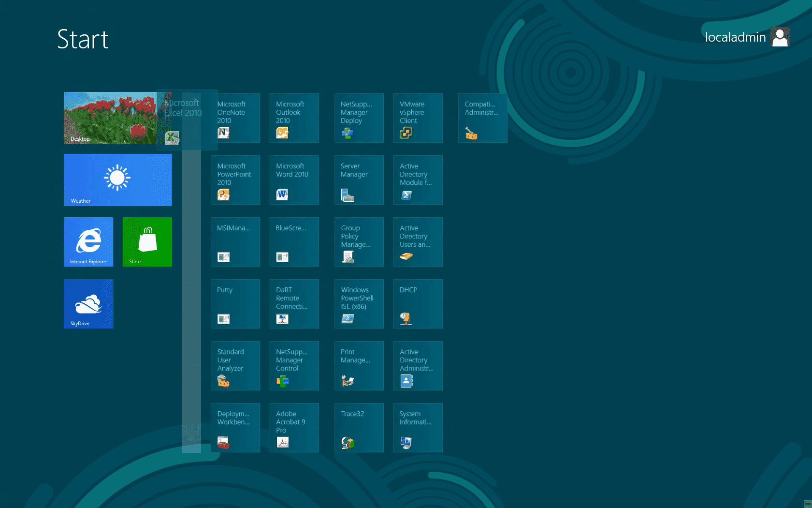The image size is (812, 508).
Task: Launch Microsoft Word 2010
Action: coord(294,180)
